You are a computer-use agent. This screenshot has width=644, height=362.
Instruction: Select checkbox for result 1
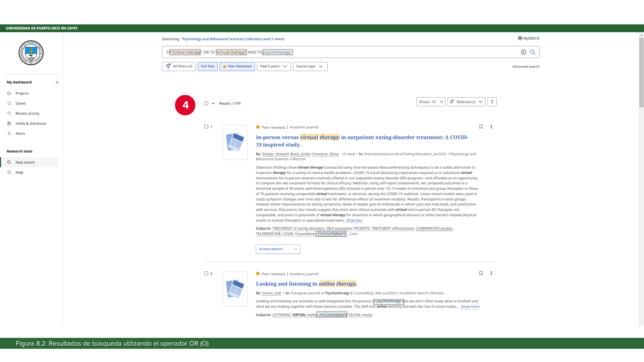(x=206, y=127)
